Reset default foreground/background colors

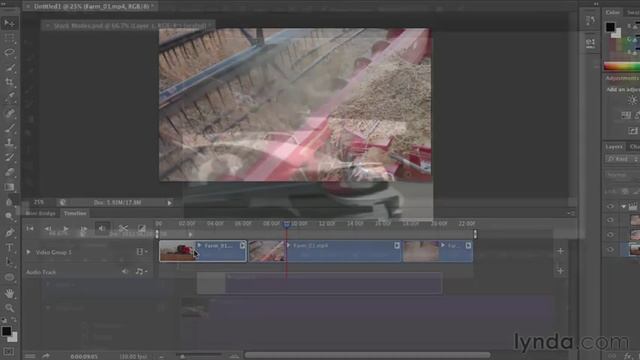(4, 320)
